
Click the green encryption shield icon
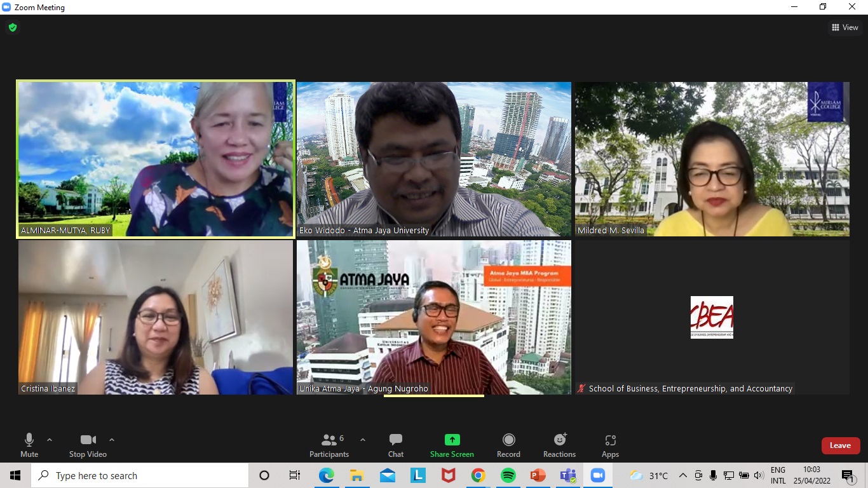point(13,27)
